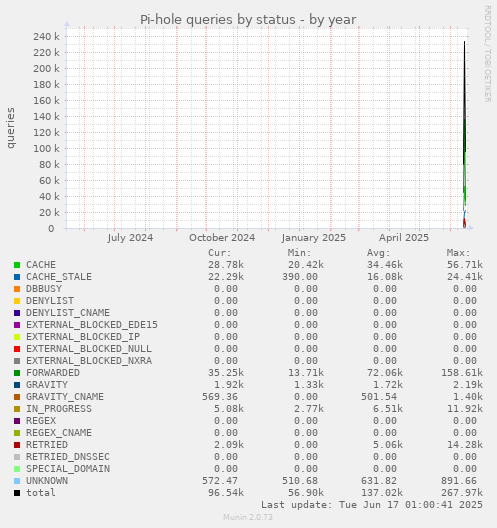The height and width of the screenshot is (528, 497).
Task: Click the FORWARDED legend label
Action: (53, 373)
